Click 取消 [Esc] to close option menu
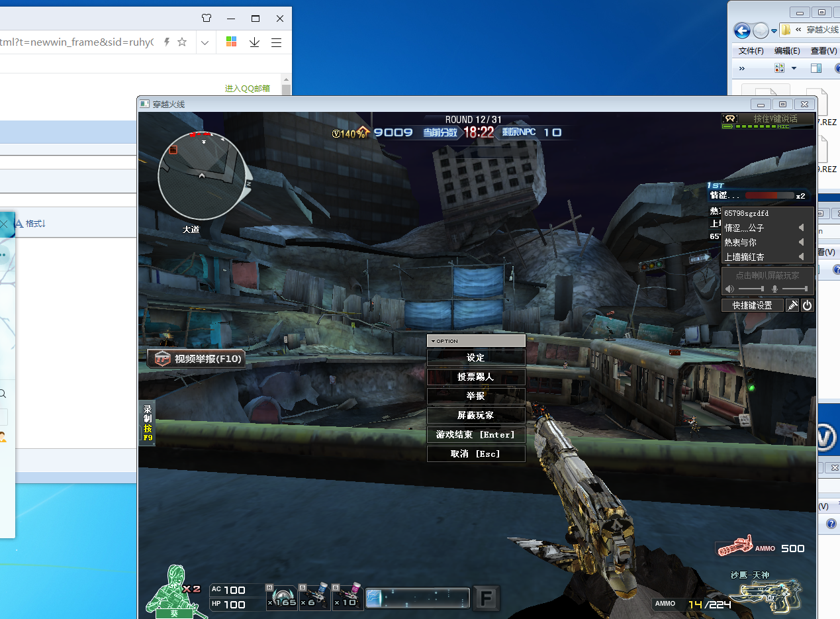Viewport: 840px width, 619px height. (476, 453)
